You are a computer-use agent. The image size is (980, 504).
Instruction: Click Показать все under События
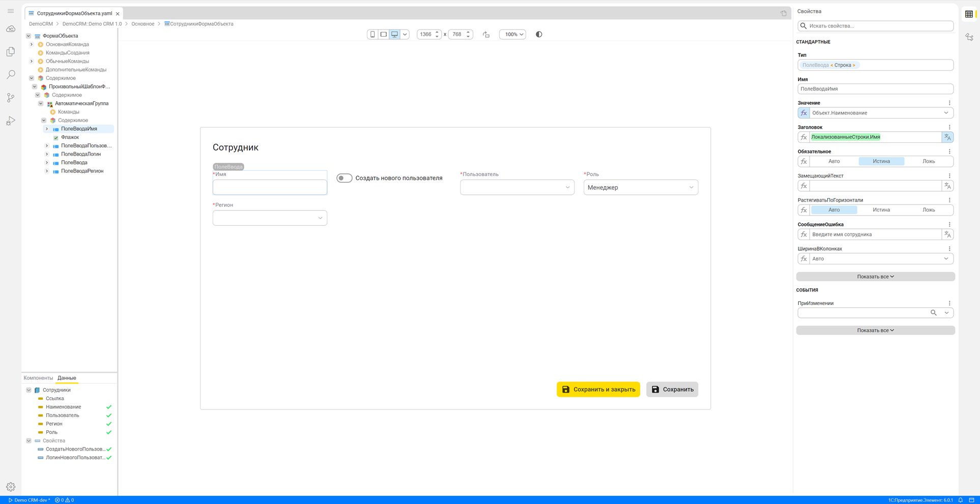click(875, 331)
